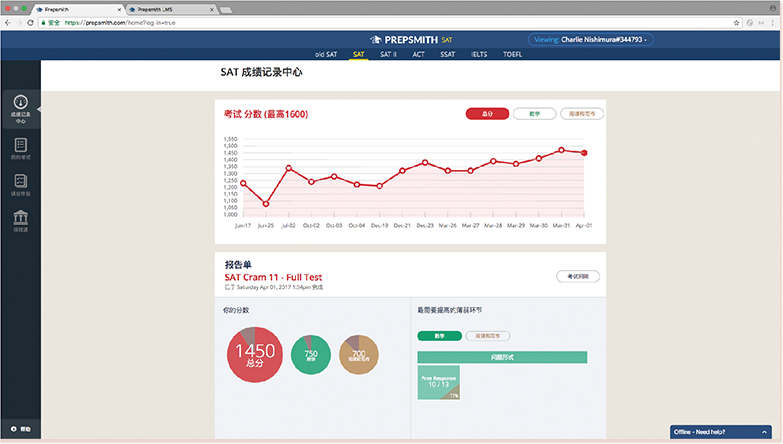Expand the Offline Need help chat panel
The image size is (783, 444).
click(721, 432)
